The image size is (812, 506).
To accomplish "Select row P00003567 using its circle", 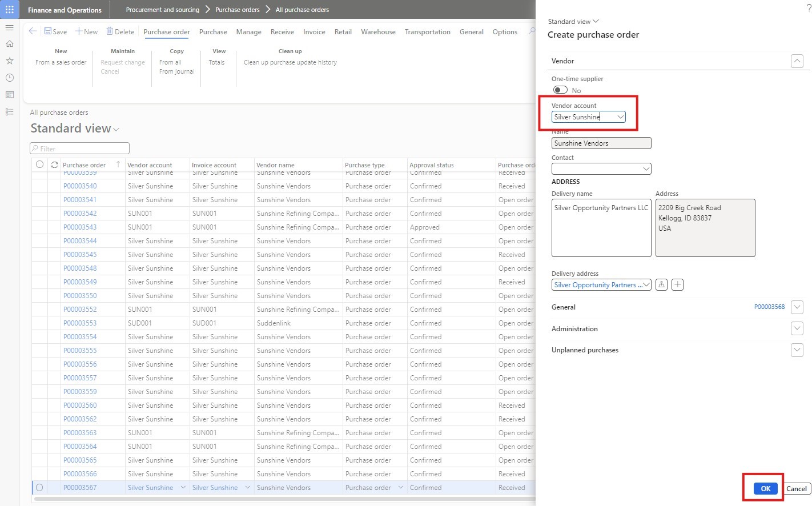I will 39,488.
